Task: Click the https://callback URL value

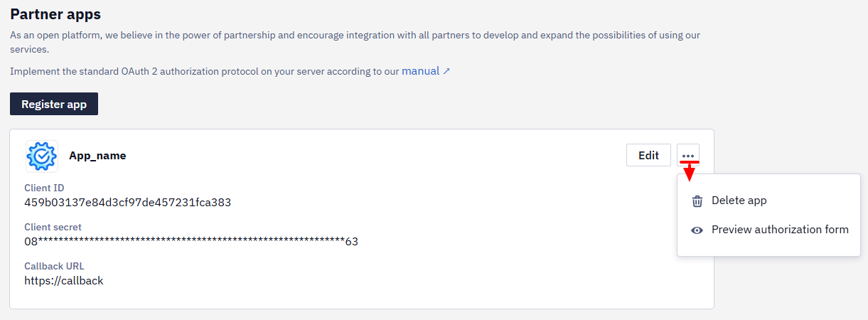Action: pyautogui.click(x=64, y=281)
